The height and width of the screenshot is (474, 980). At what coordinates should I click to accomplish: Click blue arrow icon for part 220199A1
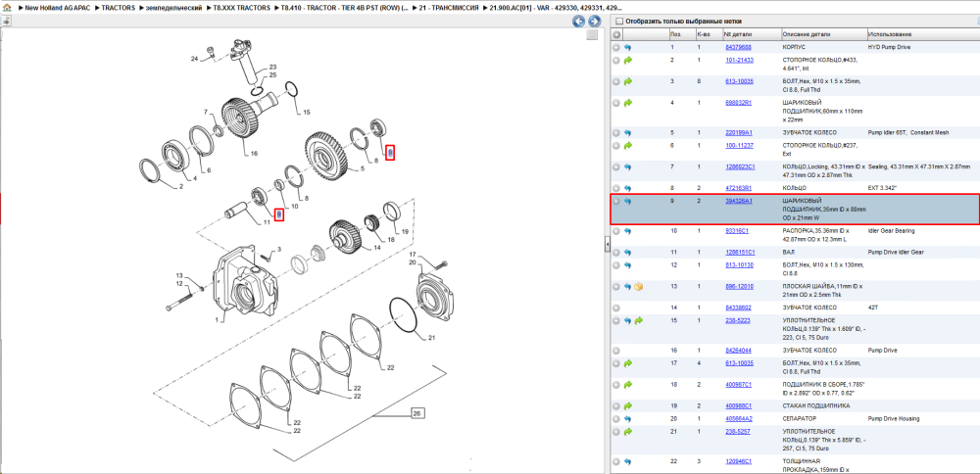coord(628,133)
